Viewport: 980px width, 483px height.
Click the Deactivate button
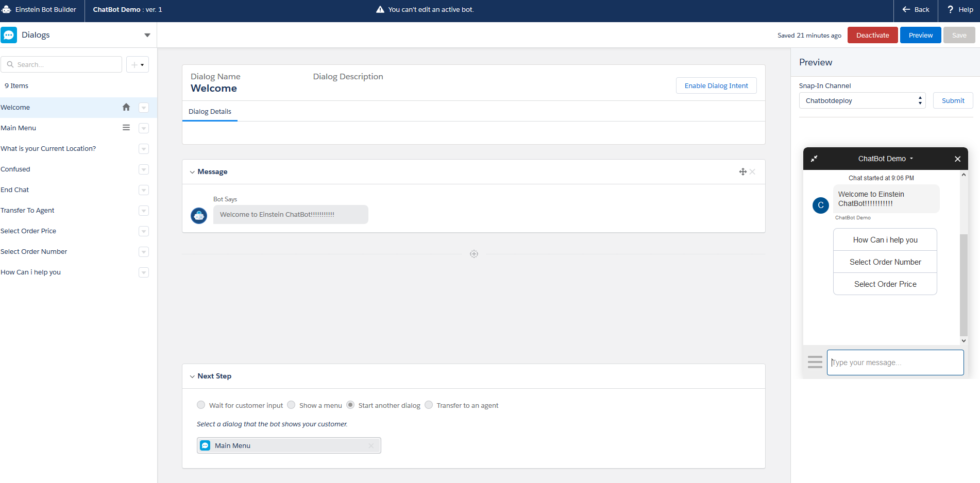coord(872,35)
